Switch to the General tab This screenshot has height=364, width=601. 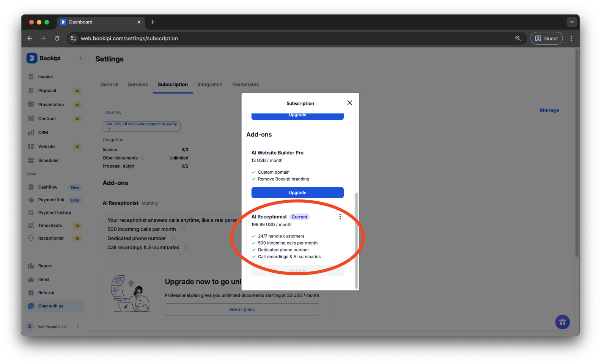pos(109,85)
